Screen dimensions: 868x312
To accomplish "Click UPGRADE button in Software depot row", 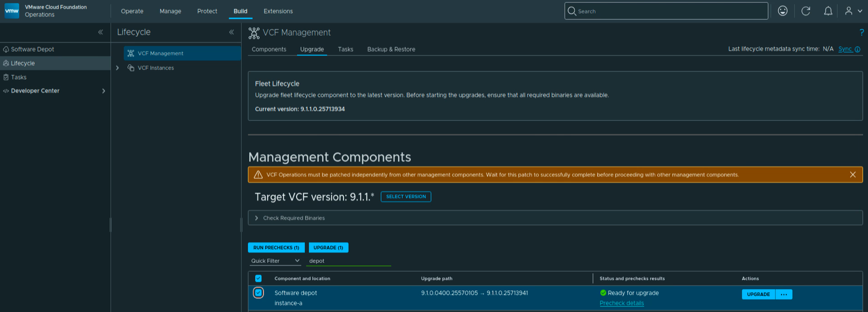I will click(758, 294).
